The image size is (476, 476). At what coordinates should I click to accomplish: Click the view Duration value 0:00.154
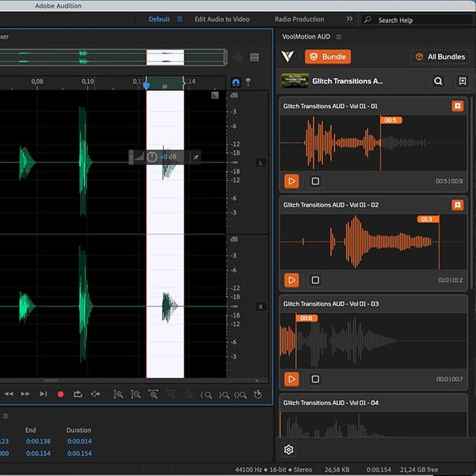click(x=80, y=453)
